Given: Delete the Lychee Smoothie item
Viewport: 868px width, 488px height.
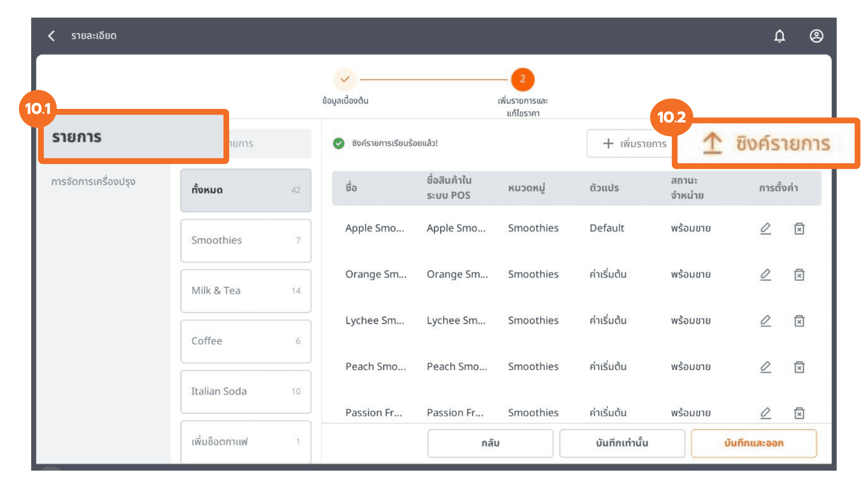Looking at the screenshot, I should [x=799, y=321].
